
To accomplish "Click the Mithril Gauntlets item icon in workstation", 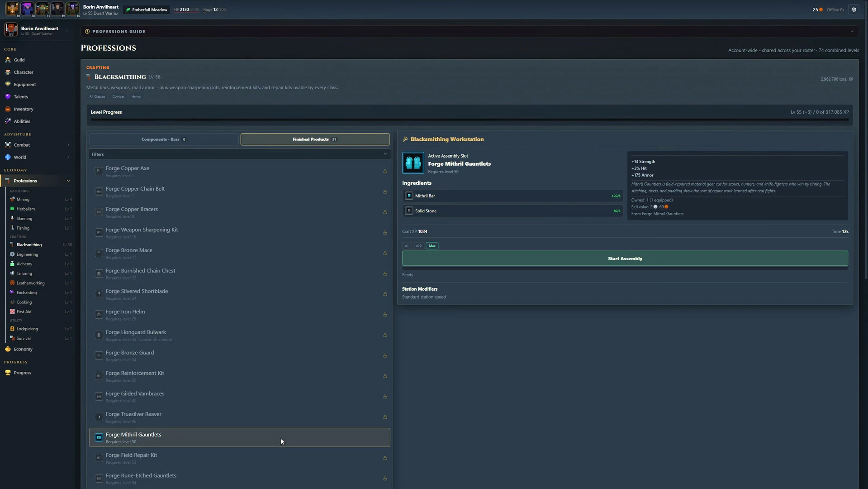I will tap(413, 163).
